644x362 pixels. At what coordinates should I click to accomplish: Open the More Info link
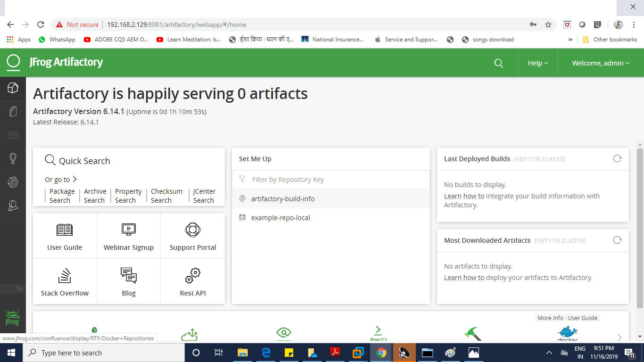click(550, 318)
